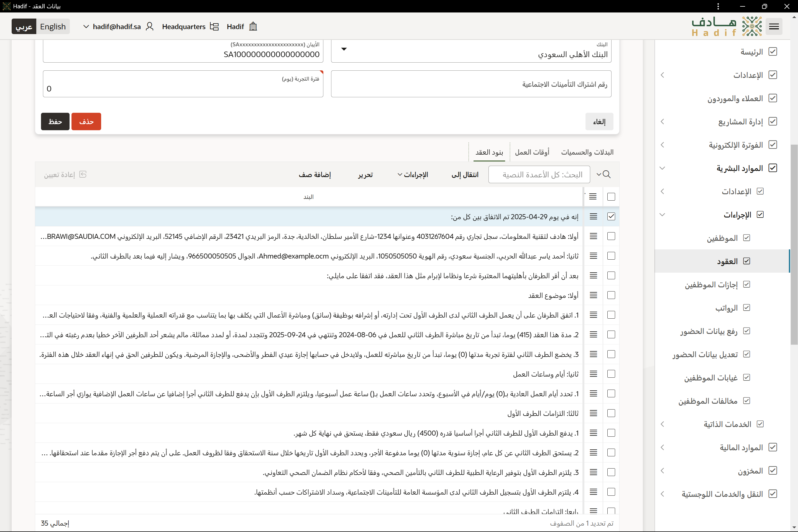Check the row '2. مدة هذا العقد'
The height and width of the screenshot is (532, 798).
coord(611,334)
